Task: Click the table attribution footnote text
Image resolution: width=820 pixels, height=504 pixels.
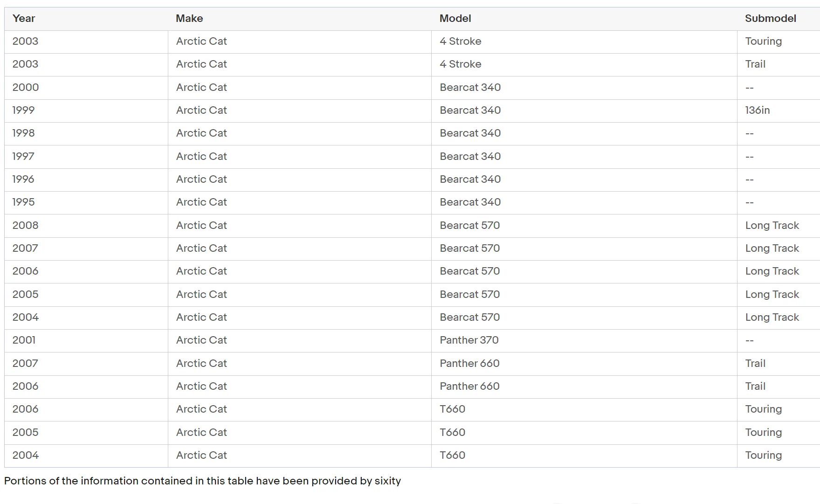Action: click(x=202, y=481)
